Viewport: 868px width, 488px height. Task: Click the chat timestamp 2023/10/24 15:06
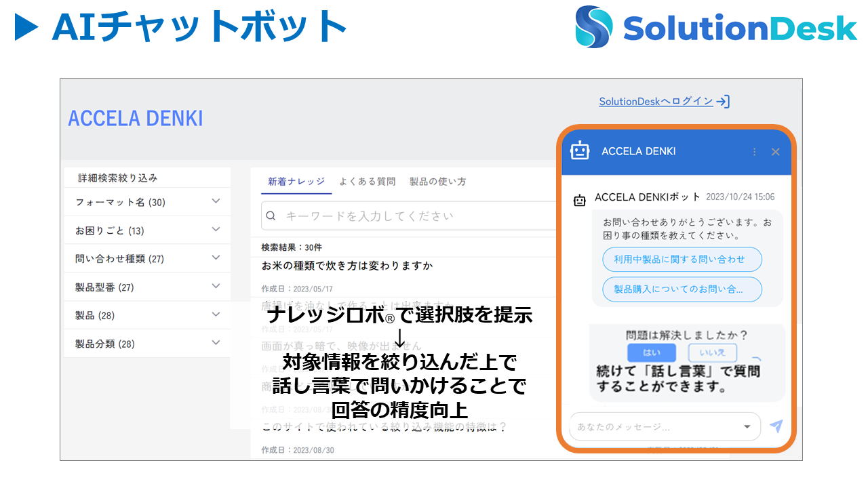pos(741,197)
